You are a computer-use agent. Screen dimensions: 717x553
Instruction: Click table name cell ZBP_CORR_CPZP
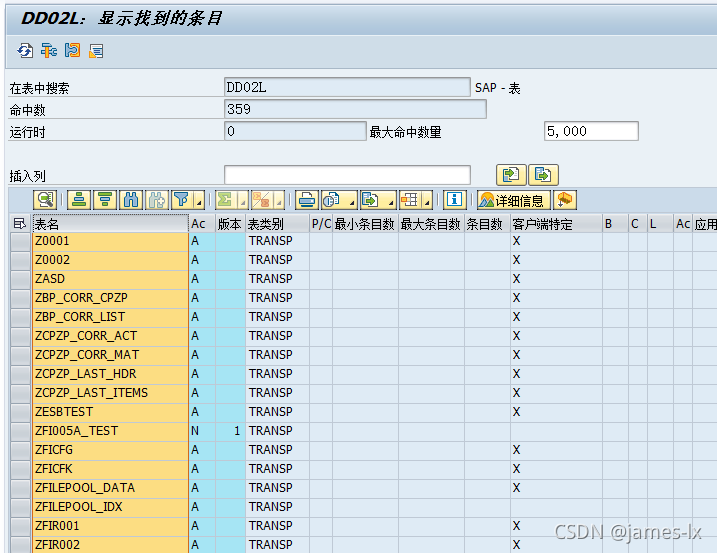click(x=110, y=298)
